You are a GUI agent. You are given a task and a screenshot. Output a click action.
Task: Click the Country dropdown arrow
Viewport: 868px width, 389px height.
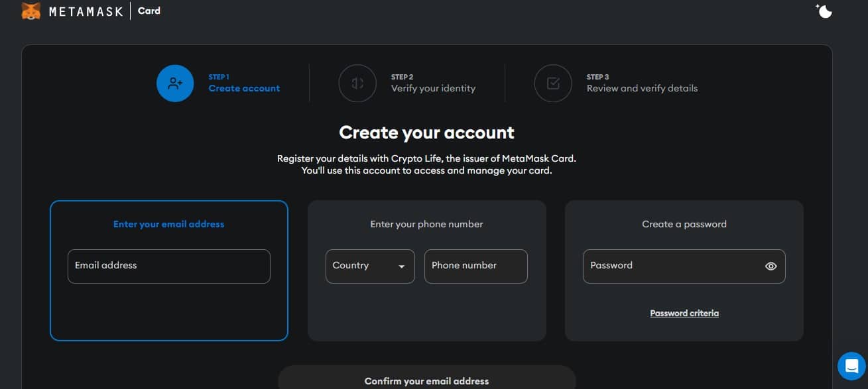click(x=401, y=267)
